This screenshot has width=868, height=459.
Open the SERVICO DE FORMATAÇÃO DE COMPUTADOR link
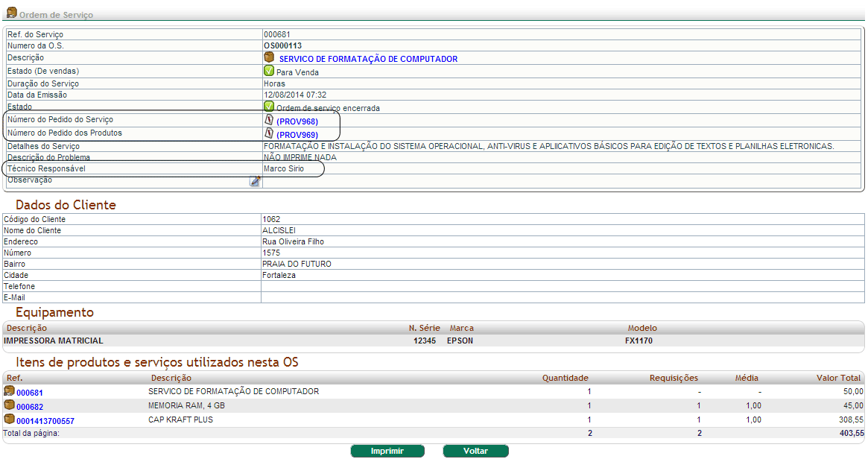[368, 59]
